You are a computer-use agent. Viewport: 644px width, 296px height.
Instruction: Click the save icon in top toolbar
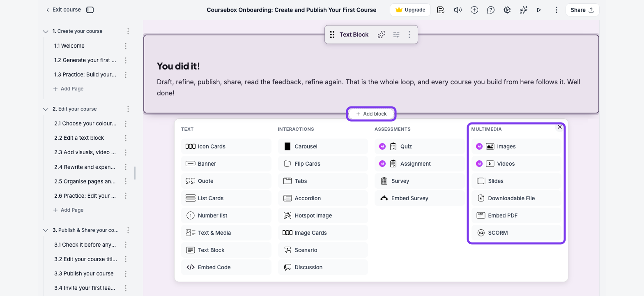click(x=441, y=10)
